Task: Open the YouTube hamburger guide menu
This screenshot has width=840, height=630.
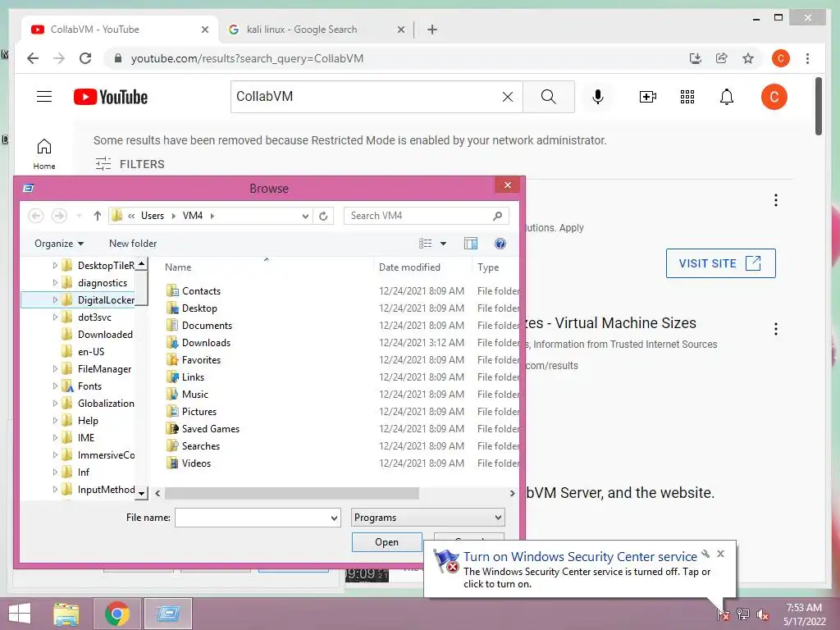Action: click(x=44, y=97)
